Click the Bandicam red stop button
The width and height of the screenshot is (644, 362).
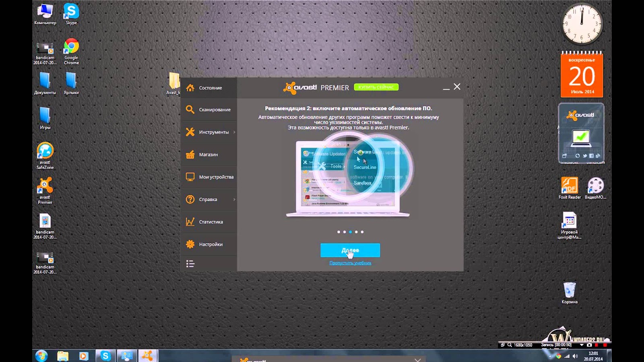pos(605,345)
